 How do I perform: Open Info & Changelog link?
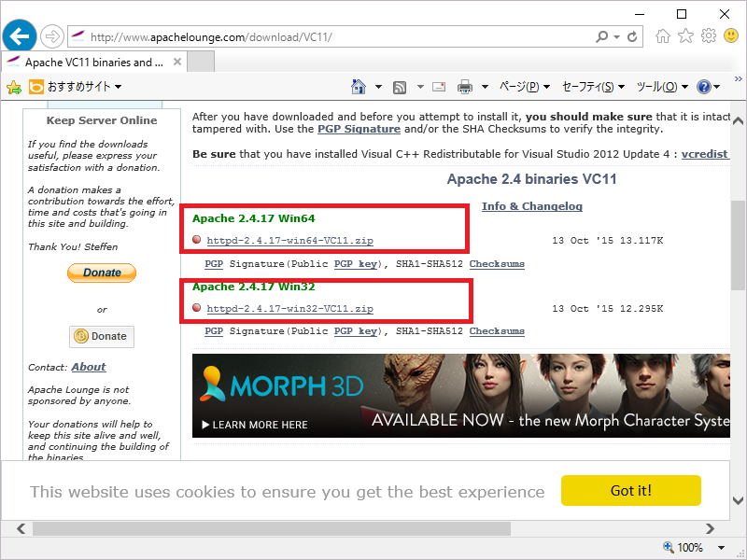pyautogui.click(x=531, y=206)
